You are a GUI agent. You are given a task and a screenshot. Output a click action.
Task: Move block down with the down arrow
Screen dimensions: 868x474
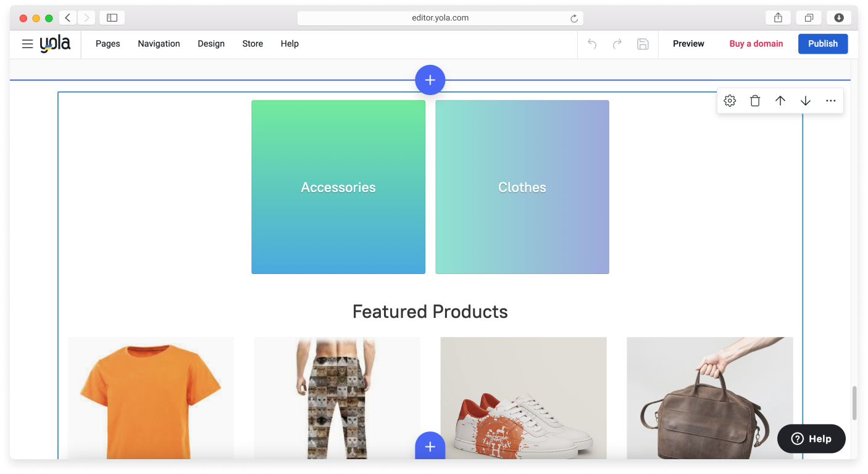click(806, 101)
